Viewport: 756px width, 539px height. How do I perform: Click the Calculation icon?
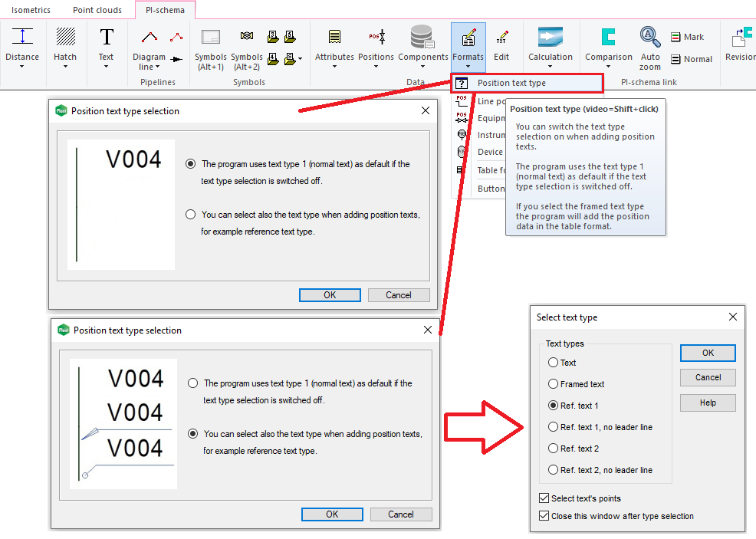550,37
